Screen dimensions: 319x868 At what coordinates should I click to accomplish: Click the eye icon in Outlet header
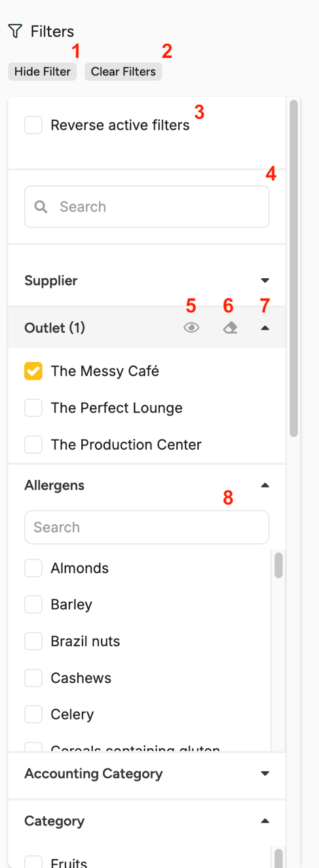[x=191, y=328]
